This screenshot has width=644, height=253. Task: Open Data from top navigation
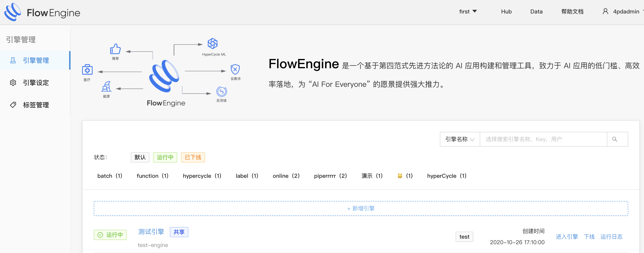[536, 12]
